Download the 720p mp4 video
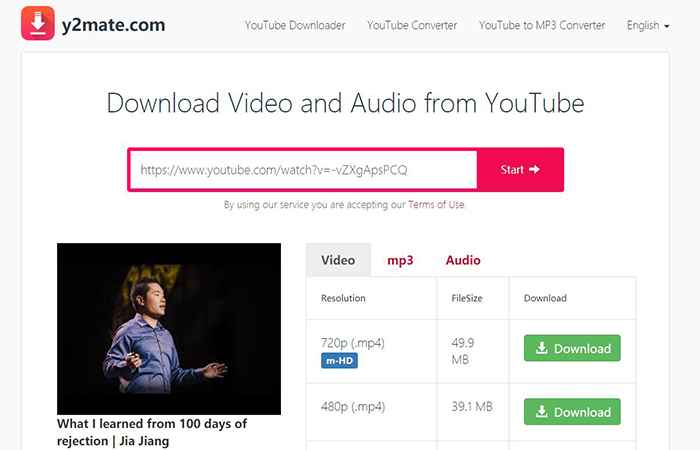The width and height of the screenshot is (700, 450). 572,348
